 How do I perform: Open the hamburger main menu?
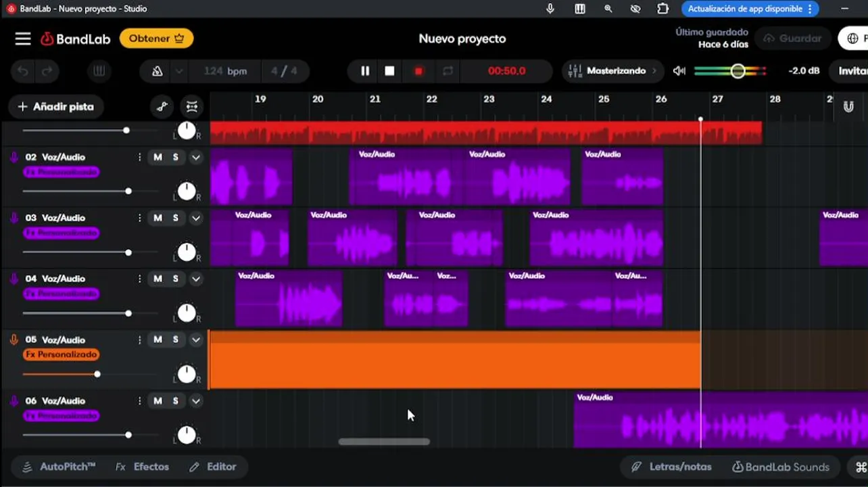pyautogui.click(x=23, y=39)
